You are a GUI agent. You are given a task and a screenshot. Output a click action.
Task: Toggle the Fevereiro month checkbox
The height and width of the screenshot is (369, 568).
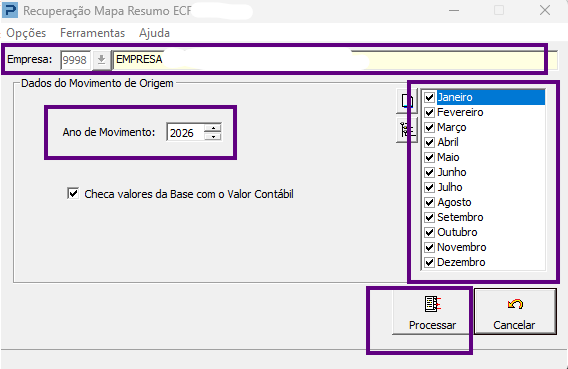(x=430, y=112)
